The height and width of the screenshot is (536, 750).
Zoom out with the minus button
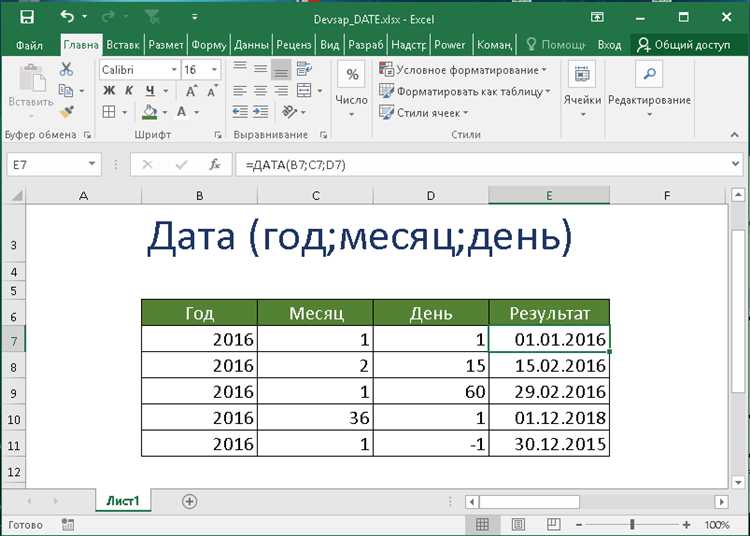point(579,525)
